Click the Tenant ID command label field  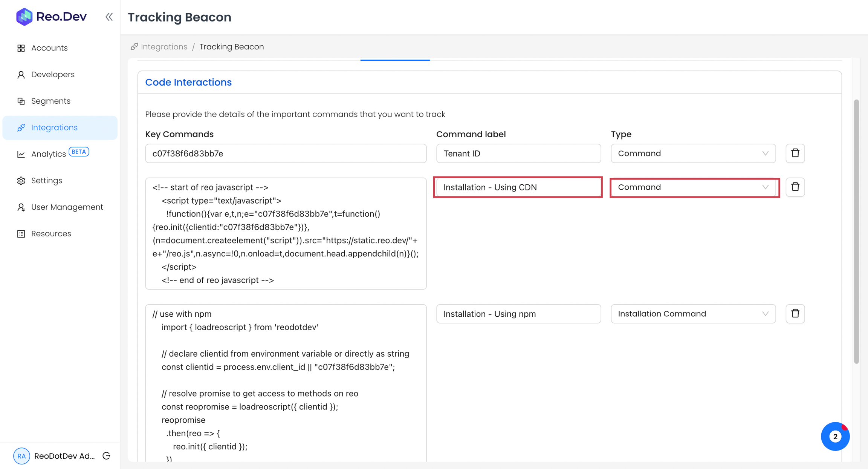tap(518, 153)
